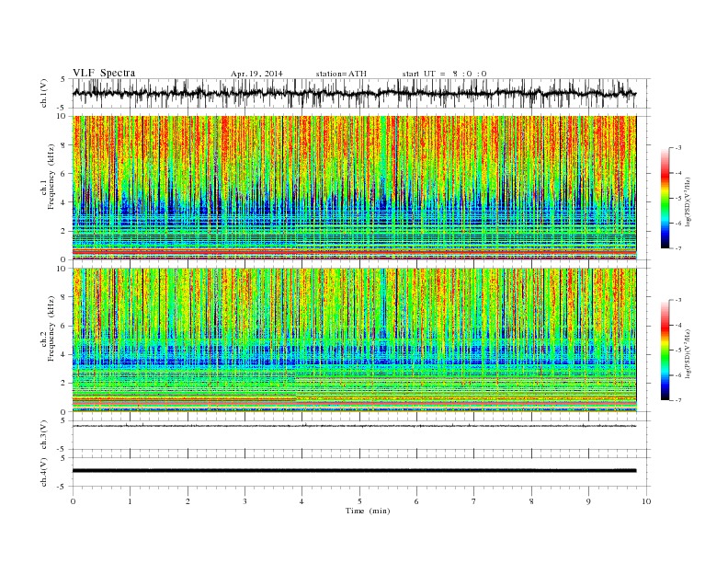
Task: Click the "2" kHz tick on ch.2 frequency axis
Action: (64, 384)
